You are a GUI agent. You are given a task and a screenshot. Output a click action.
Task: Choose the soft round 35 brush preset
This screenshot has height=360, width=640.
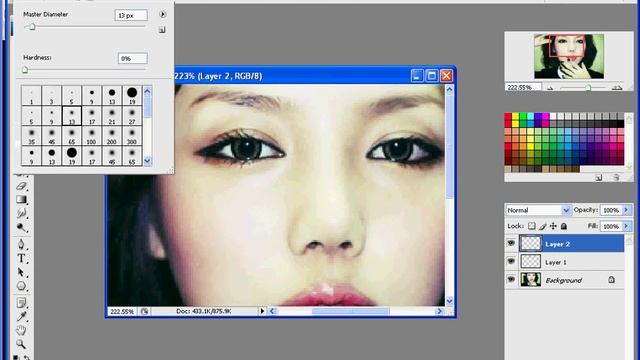pos(31,136)
